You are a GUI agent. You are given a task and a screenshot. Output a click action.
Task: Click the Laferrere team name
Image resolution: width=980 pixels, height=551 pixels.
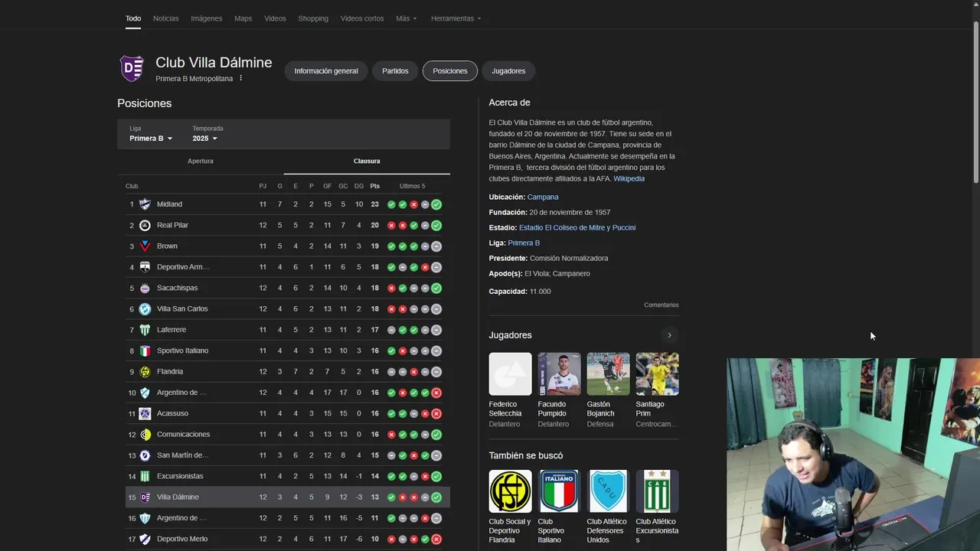point(171,330)
